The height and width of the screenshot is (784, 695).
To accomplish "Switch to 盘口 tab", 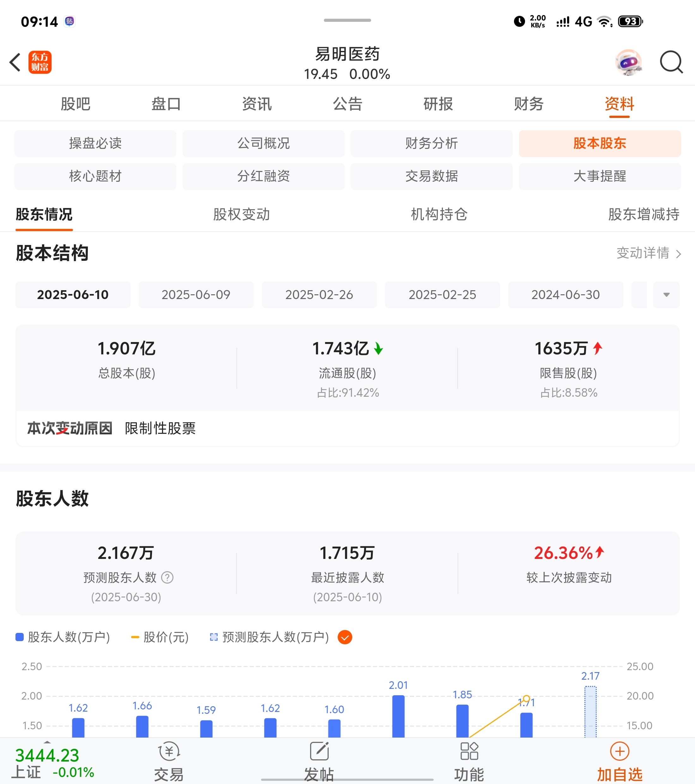I will tap(166, 104).
